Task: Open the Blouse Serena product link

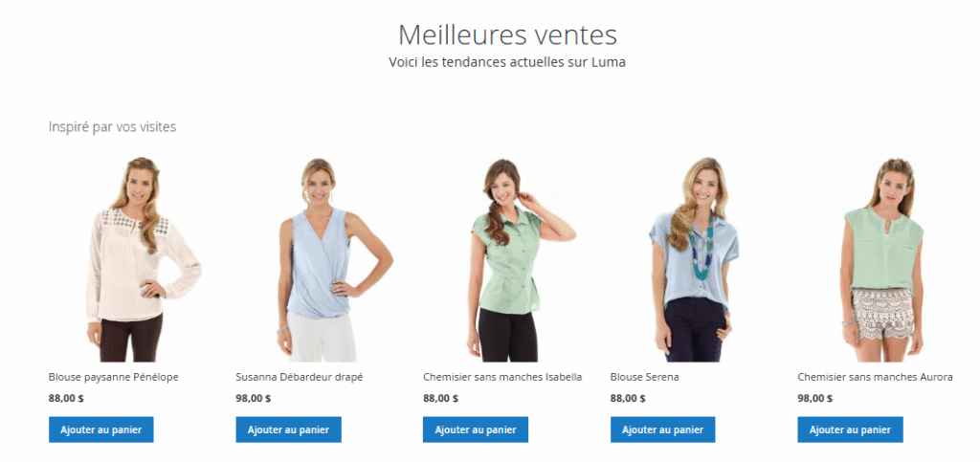Action: tap(644, 377)
